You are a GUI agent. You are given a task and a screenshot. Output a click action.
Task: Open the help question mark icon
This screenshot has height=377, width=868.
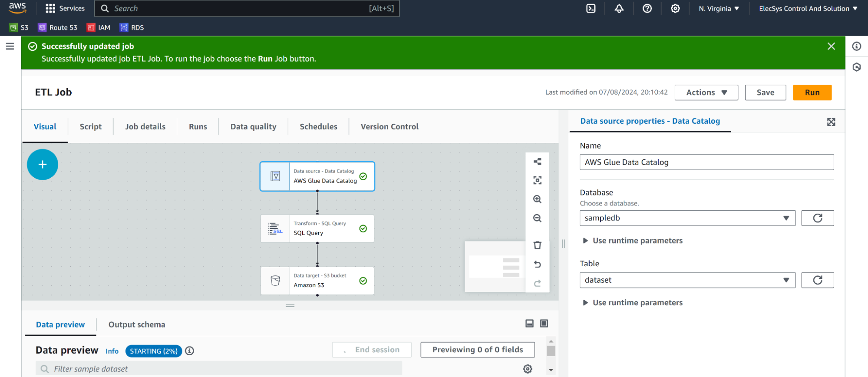647,8
